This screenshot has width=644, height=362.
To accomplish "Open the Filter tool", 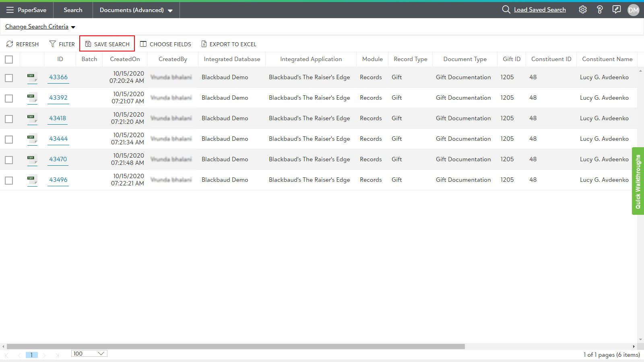I will click(x=62, y=44).
